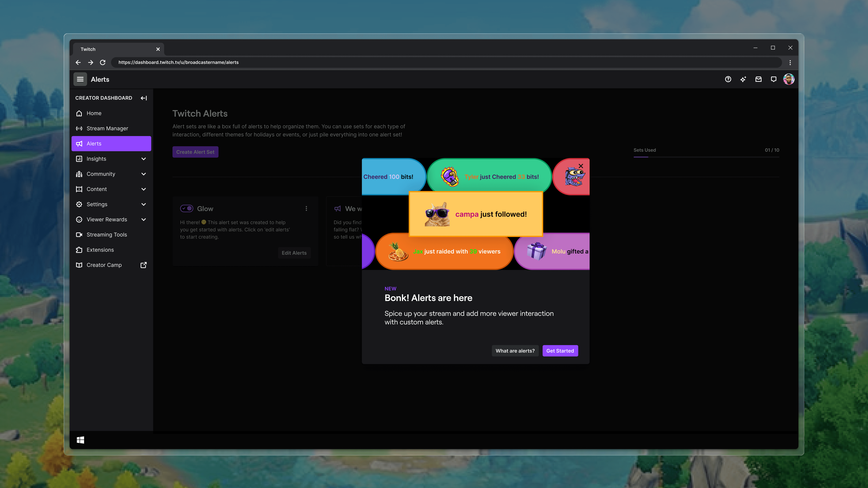
Task: Toggle the Glow alert set switch
Action: coord(186,208)
